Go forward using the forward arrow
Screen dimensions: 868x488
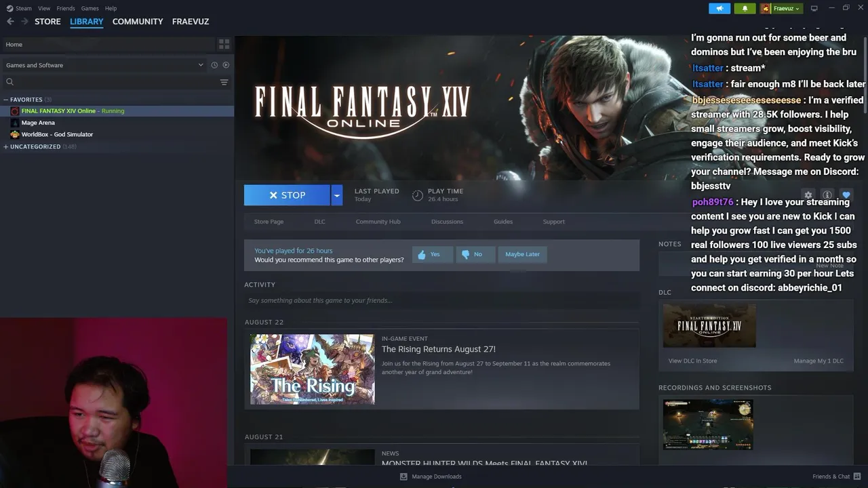point(24,22)
